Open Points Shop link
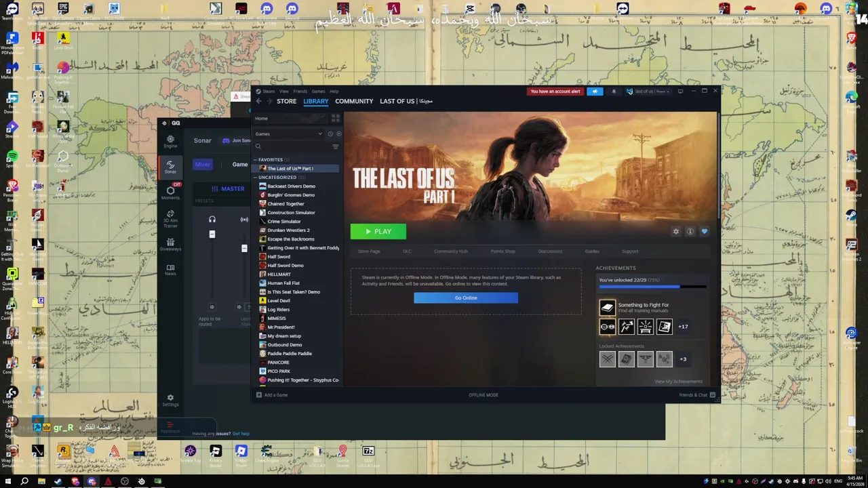The height and width of the screenshot is (488, 868). pyautogui.click(x=503, y=251)
